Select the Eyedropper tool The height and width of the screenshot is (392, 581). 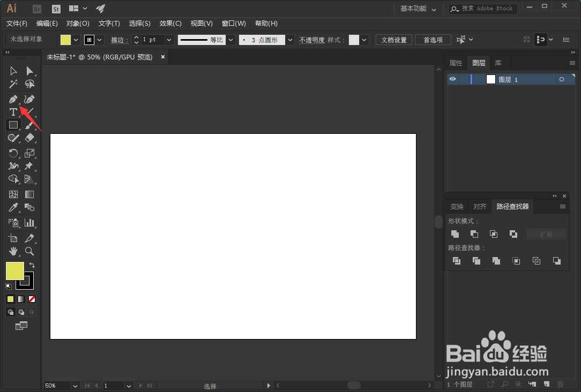(x=13, y=207)
